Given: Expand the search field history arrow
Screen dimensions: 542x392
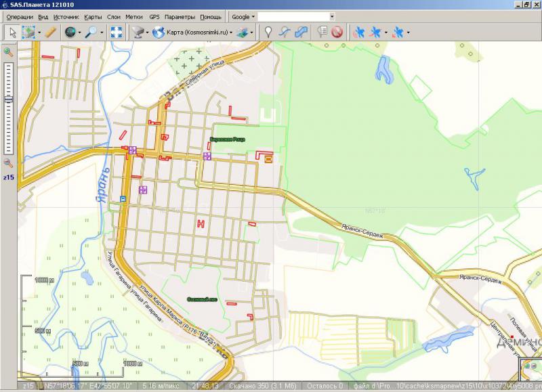Looking at the screenshot, I should pyautogui.click(x=332, y=16).
